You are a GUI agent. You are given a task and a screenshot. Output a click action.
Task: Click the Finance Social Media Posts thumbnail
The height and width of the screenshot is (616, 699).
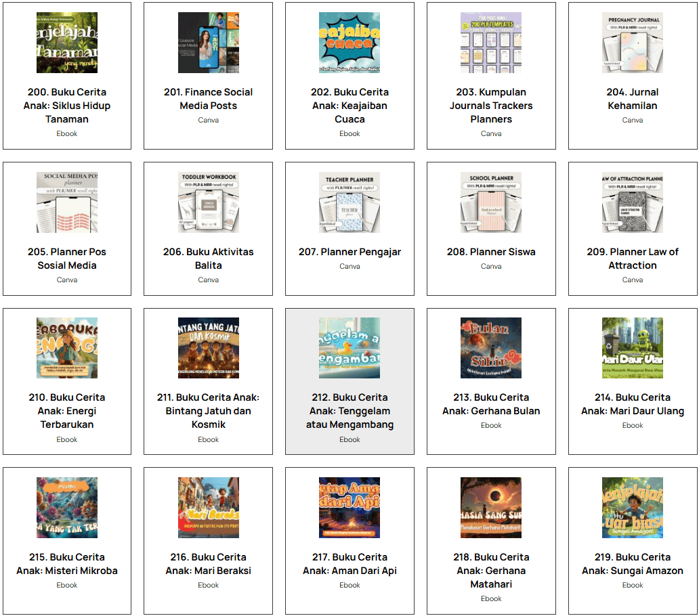[x=208, y=43]
